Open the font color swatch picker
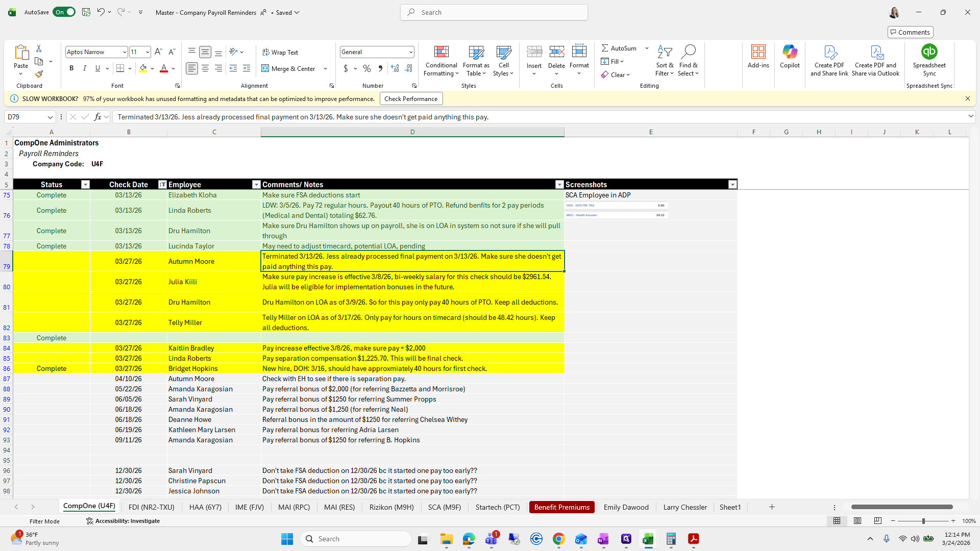This screenshot has height=551, width=980. [173, 68]
